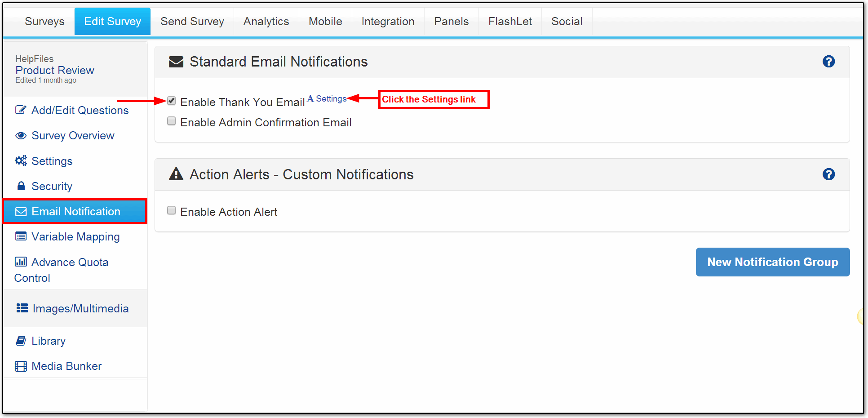Click the font icon beside Settings link
The image size is (868, 418).
[310, 99]
